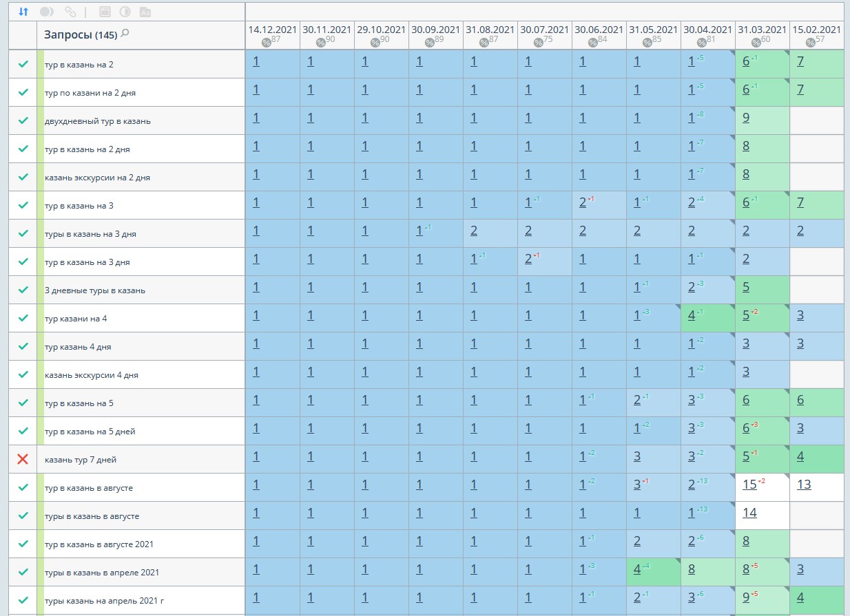Click green color bar beside 'тур казань 4 дня'
The image size is (850, 616).
pos(41,346)
